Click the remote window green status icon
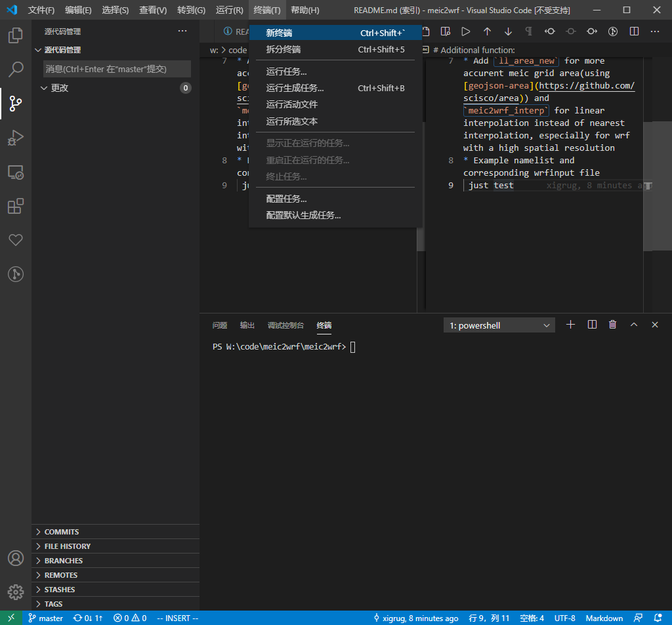Screen dimensions: 672x625 coord(11,618)
